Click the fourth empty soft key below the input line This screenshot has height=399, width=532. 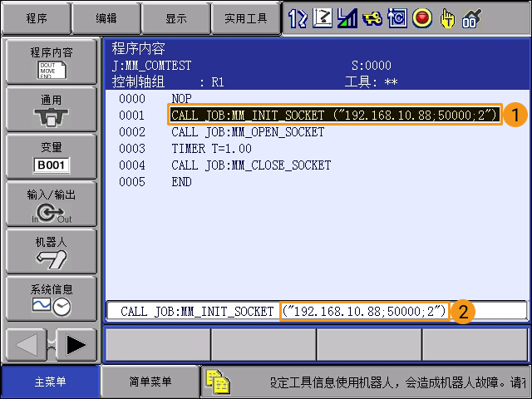click(475, 345)
